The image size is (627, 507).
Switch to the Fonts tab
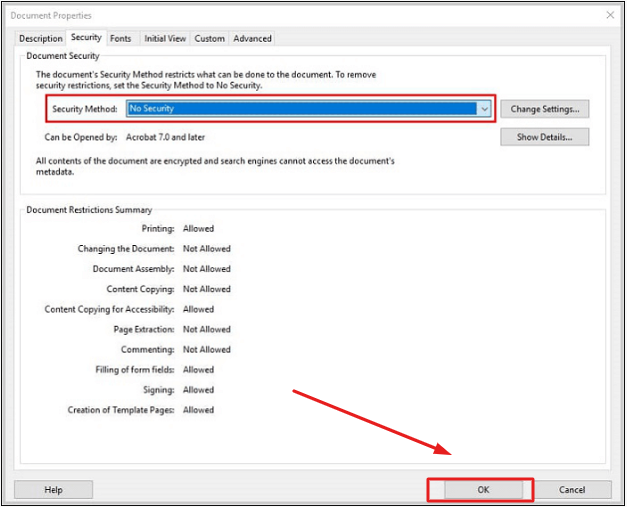pyautogui.click(x=121, y=38)
